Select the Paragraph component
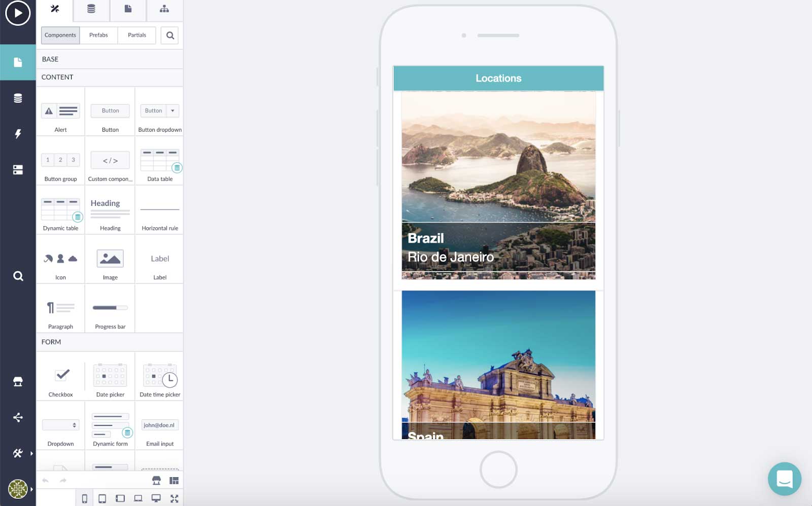 tap(60, 308)
